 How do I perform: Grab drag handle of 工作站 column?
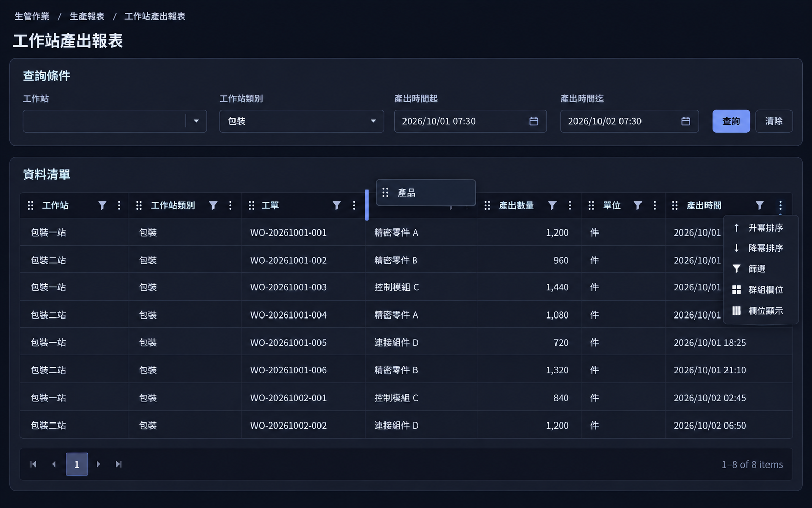(x=31, y=205)
